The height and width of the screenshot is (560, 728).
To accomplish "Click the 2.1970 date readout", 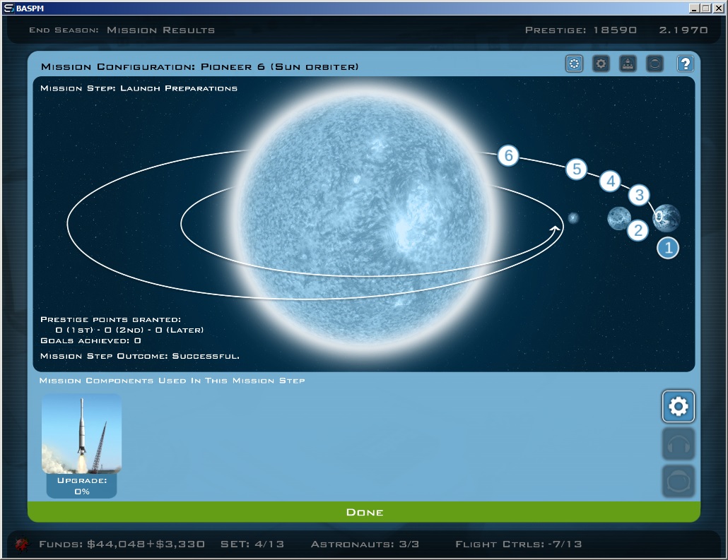I will [x=683, y=30].
